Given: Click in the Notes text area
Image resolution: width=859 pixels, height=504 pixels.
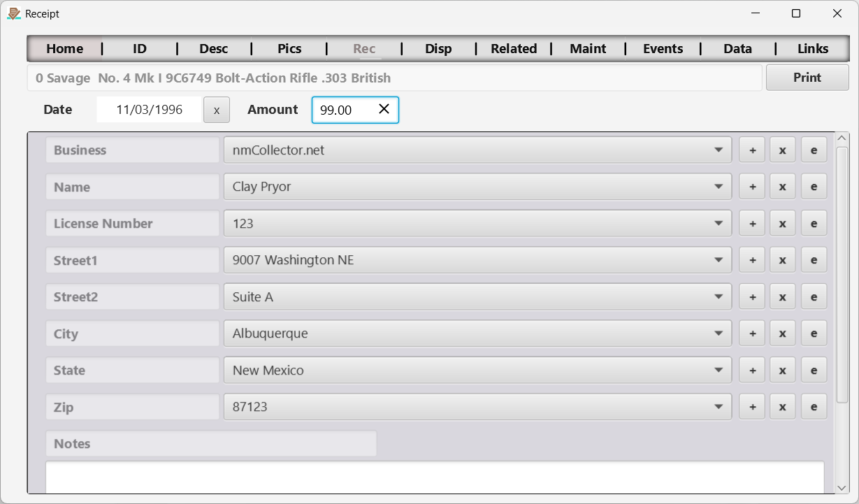Looking at the screenshot, I should pyautogui.click(x=435, y=477).
